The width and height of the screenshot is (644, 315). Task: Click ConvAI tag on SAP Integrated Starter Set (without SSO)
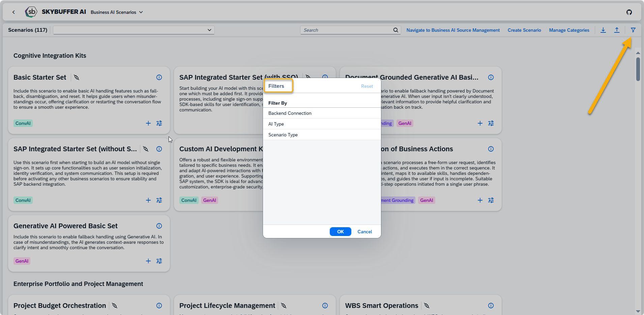coord(23,200)
